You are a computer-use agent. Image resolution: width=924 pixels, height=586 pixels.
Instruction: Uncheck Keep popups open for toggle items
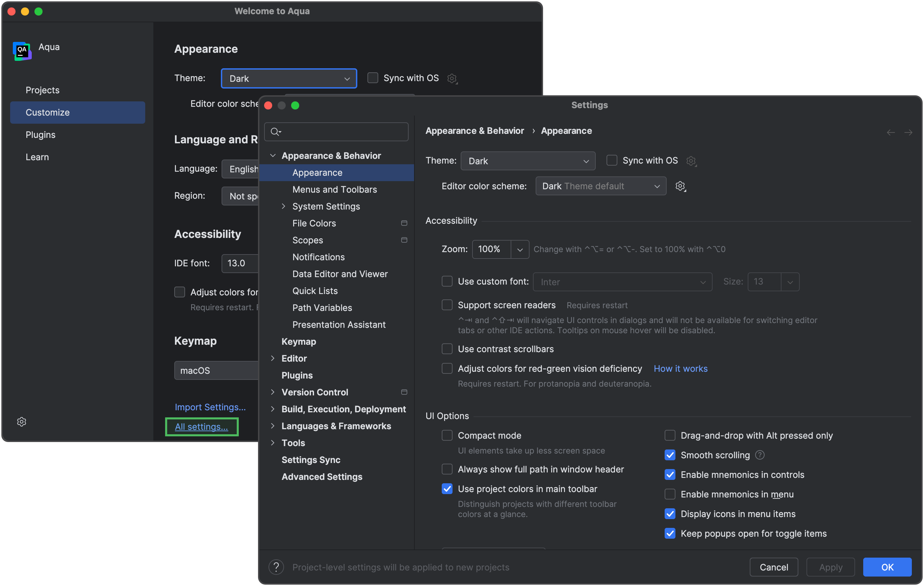(x=670, y=533)
